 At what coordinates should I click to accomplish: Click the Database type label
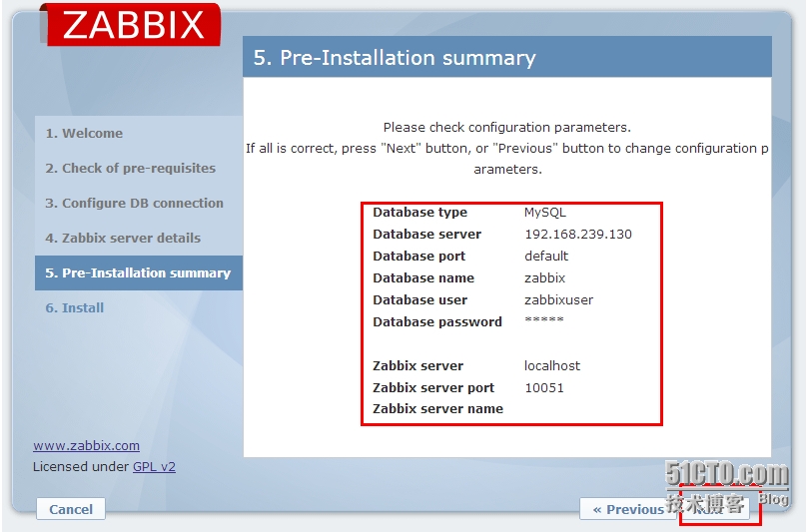coord(419,213)
